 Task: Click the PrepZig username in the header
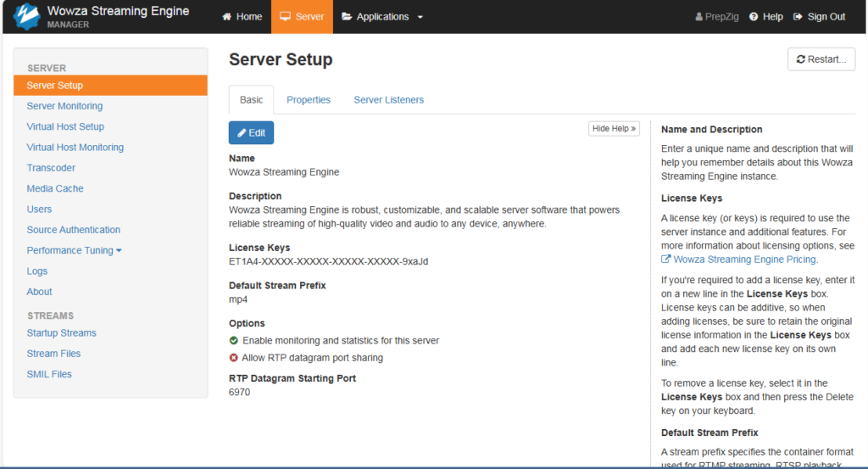click(x=722, y=17)
